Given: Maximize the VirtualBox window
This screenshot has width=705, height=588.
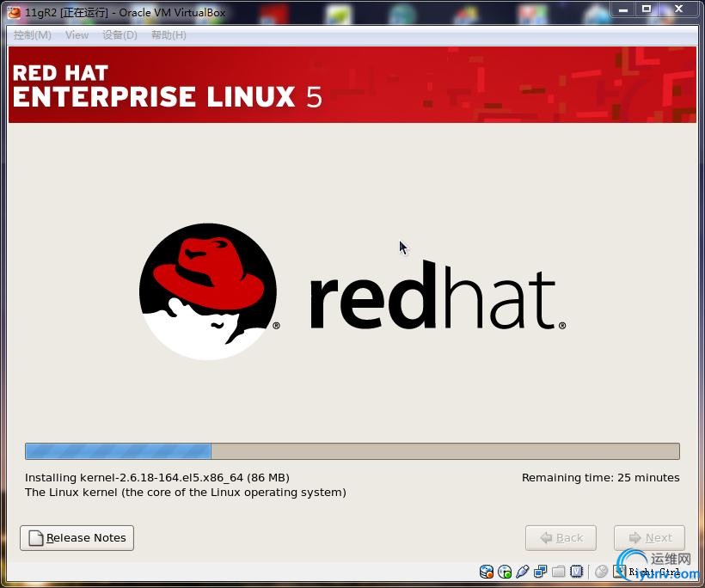Looking at the screenshot, I should pos(646,9).
